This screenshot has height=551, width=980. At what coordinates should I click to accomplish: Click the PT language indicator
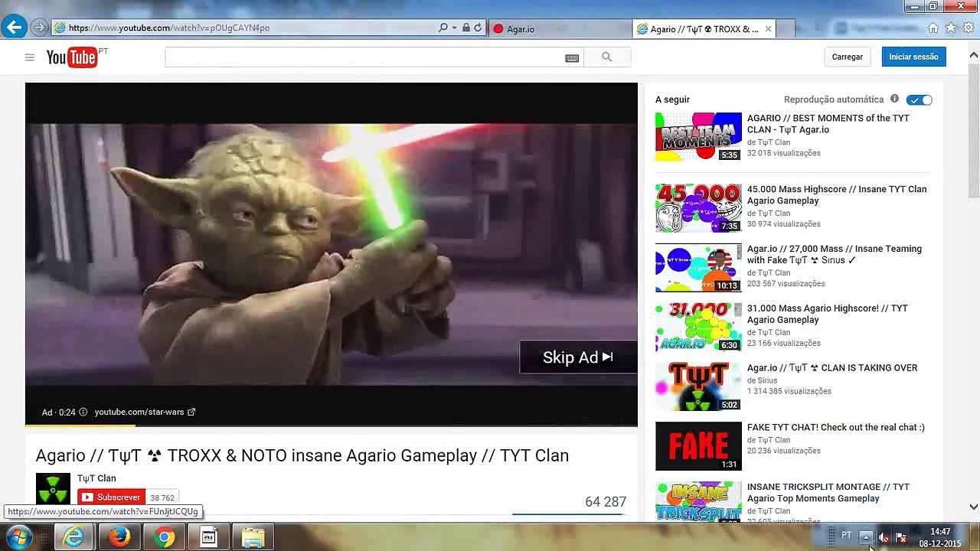point(847,536)
